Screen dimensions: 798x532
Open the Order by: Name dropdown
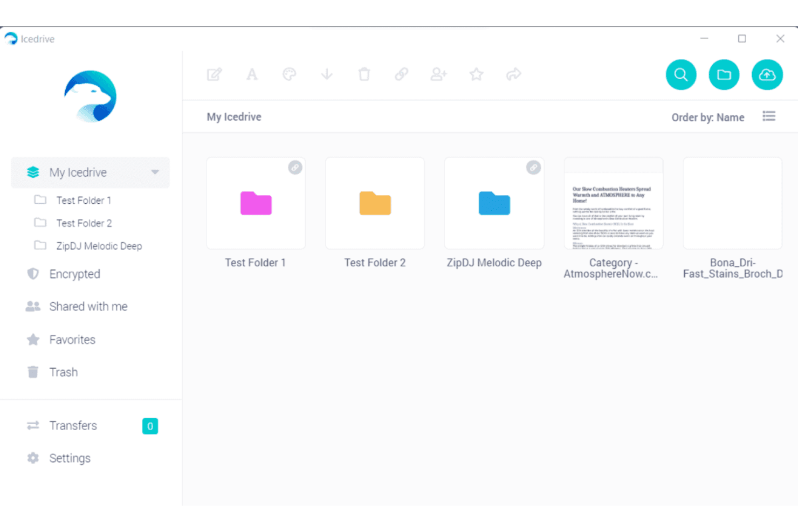pyautogui.click(x=708, y=118)
